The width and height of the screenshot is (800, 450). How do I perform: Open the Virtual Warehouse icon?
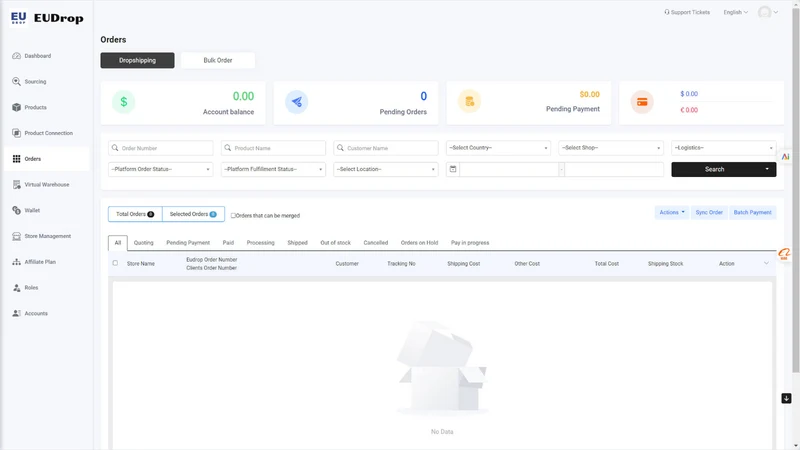click(x=16, y=185)
